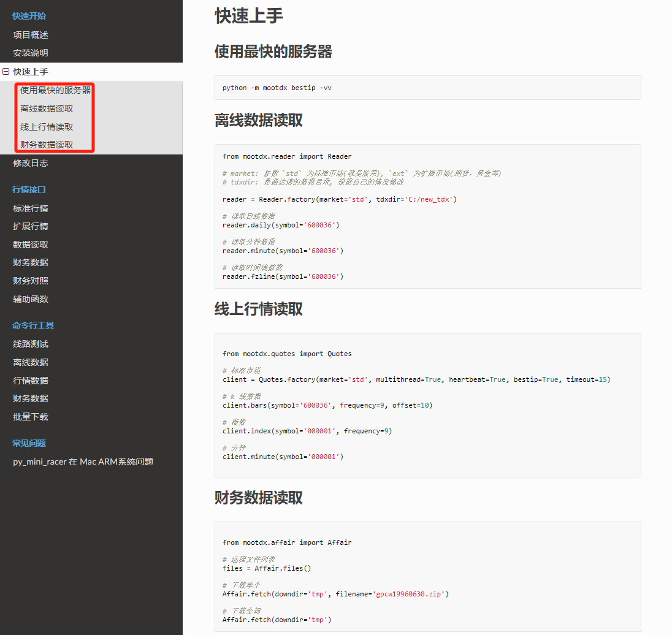Screen dimensions: 672x635
Task: Select the 快速上手 sidebar entry
Action: [31, 72]
